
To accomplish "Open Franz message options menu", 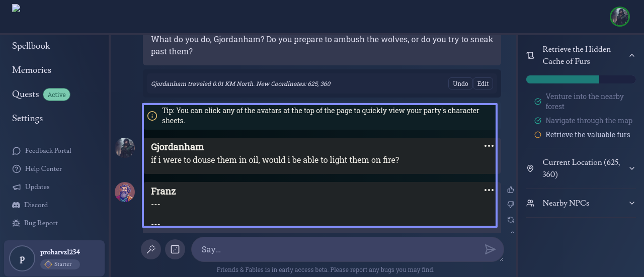I will coord(489,190).
